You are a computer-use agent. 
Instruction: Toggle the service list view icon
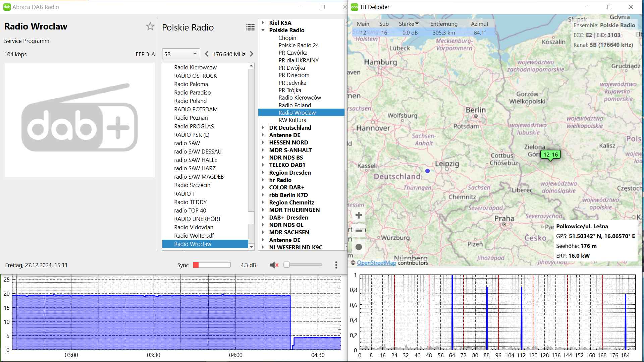[250, 27]
